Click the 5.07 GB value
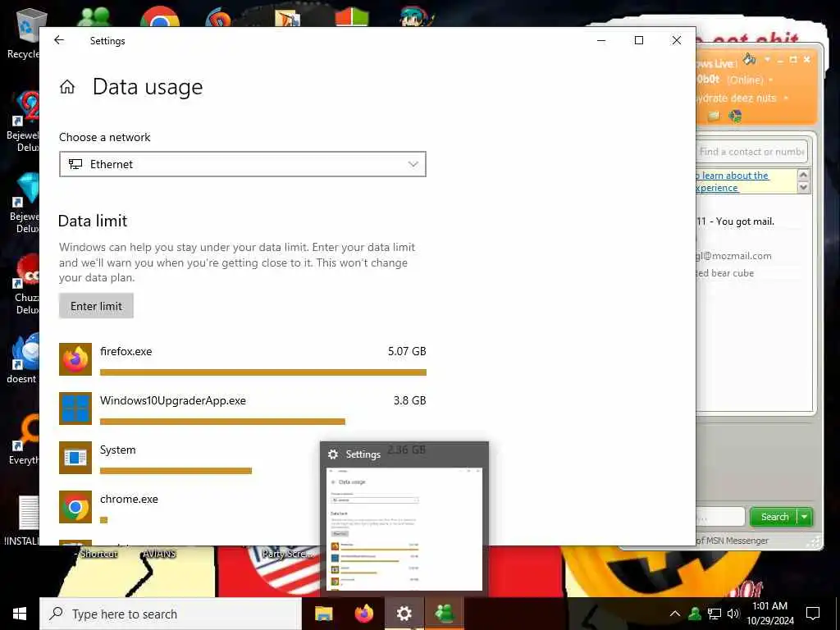This screenshot has width=840, height=630. coord(407,351)
